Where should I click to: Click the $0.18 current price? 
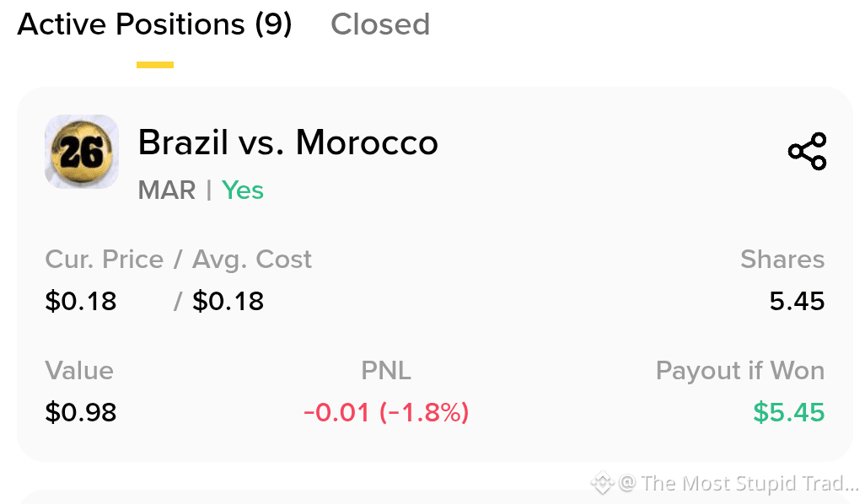(x=81, y=301)
